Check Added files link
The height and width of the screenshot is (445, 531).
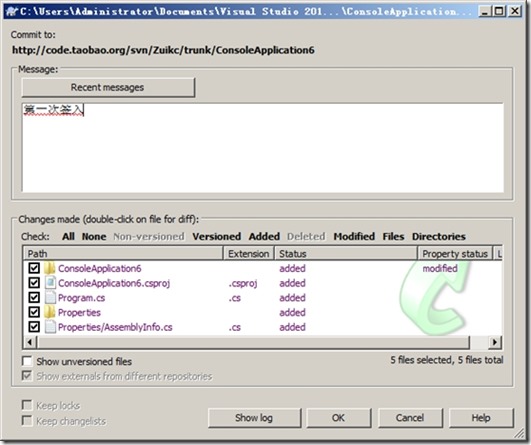pyautogui.click(x=264, y=236)
